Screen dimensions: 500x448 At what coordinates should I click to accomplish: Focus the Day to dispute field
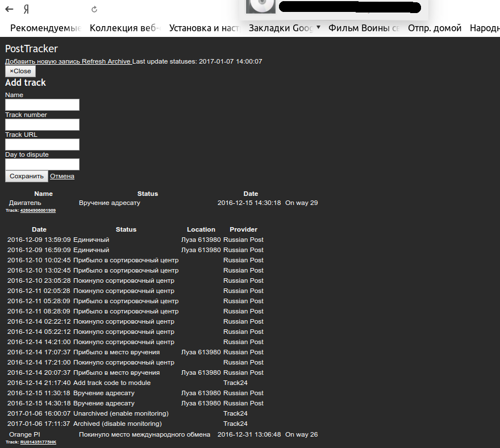point(42,165)
